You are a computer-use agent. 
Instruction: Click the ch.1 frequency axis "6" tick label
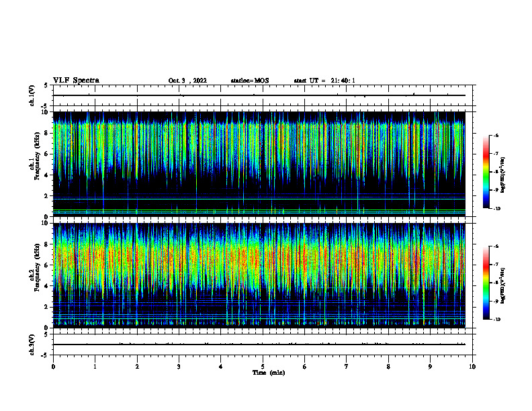46,154
